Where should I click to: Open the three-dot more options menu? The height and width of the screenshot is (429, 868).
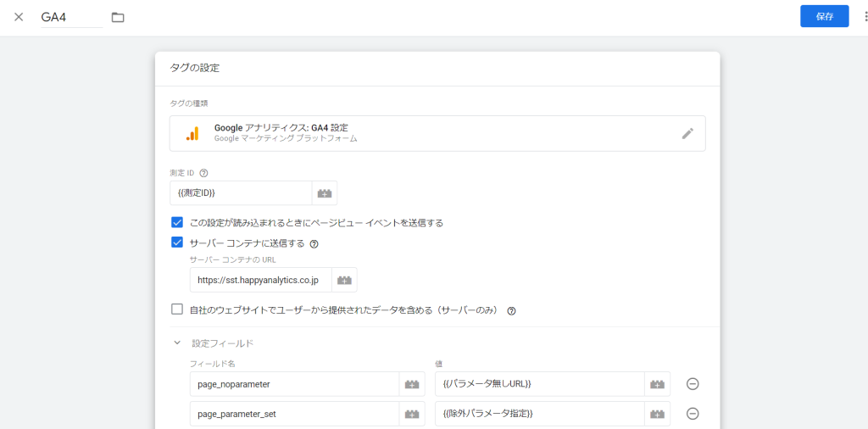[865, 17]
